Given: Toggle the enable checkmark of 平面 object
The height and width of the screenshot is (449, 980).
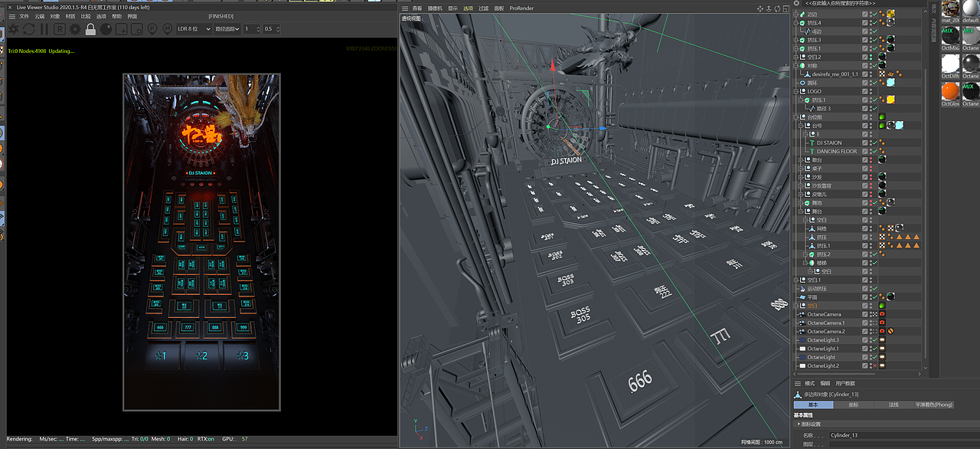Looking at the screenshot, I should (874, 297).
